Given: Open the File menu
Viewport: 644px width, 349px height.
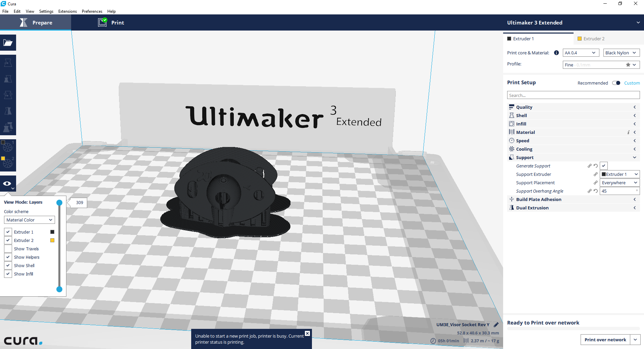Looking at the screenshot, I should click(5, 11).
